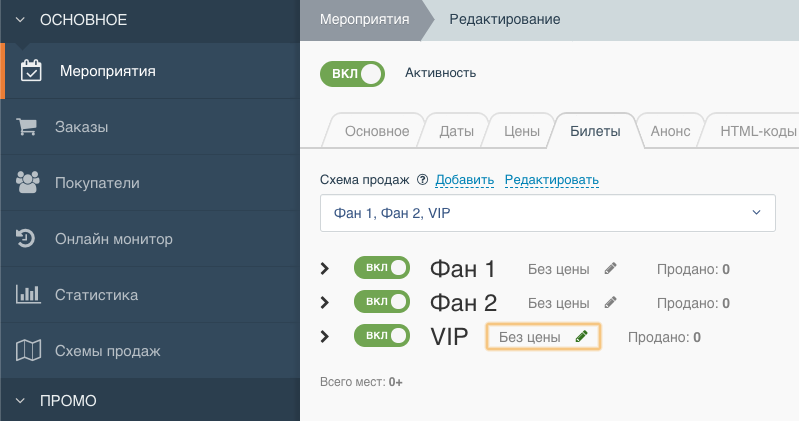Click the Статистика bar chart icon
Viewport: 799px width, 421px height.
click(28, 294)
